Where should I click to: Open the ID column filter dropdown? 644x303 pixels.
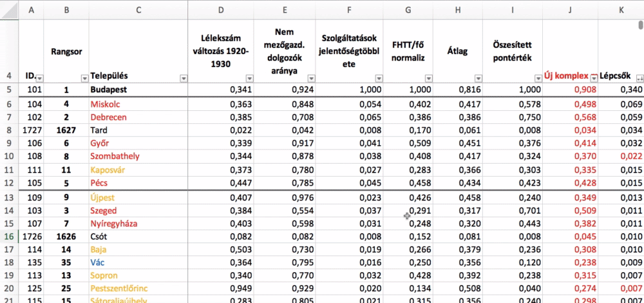tap(40, 78)
